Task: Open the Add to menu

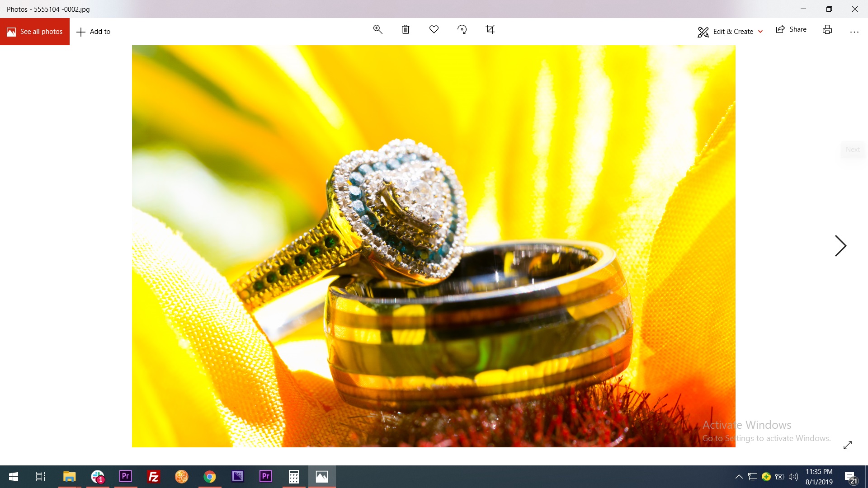Action: click(x=94, y=32)
